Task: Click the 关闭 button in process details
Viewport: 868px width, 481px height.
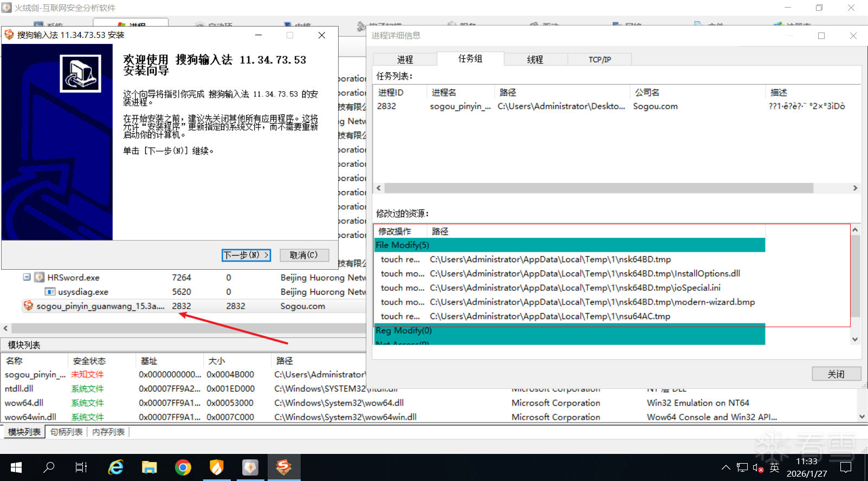Action: (x=835, y=374)
